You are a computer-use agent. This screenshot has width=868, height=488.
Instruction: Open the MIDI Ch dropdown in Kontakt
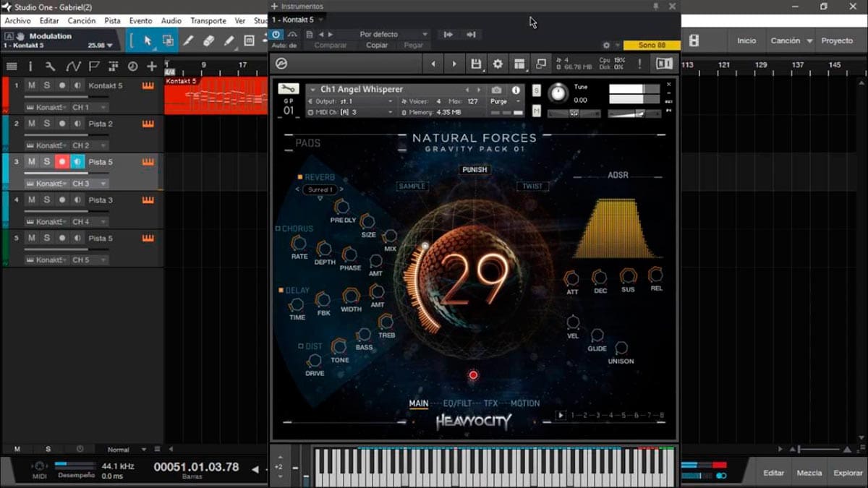(351, 113)
